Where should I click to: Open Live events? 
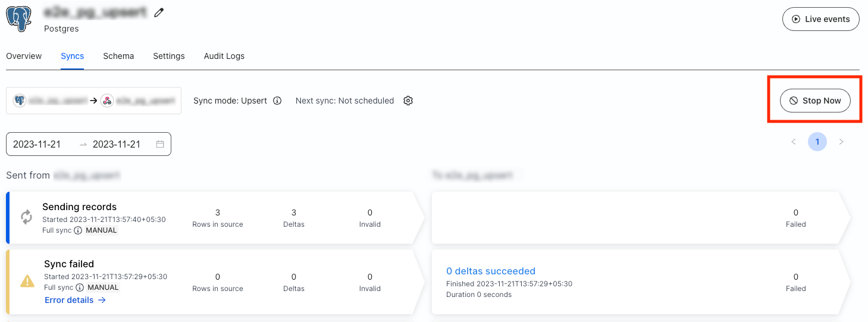[x=821, y=19]
